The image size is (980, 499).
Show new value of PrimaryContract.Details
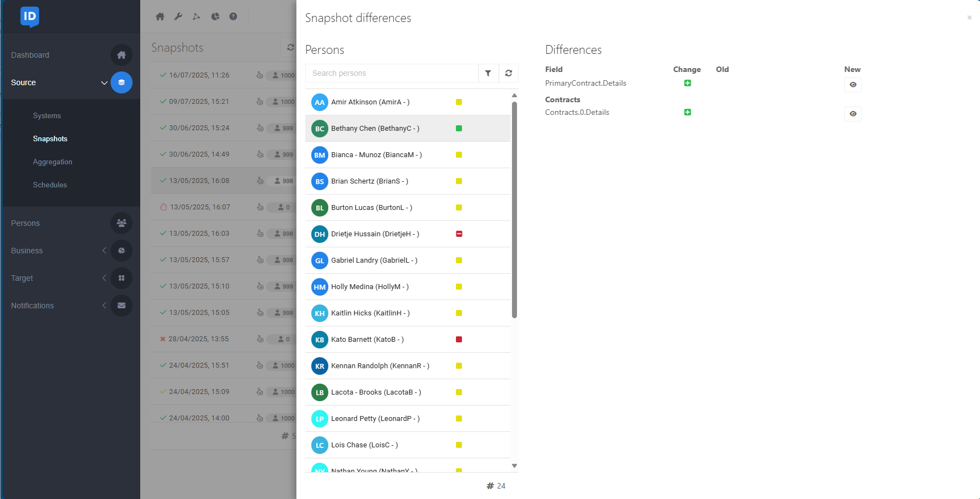tap(853, 85)
